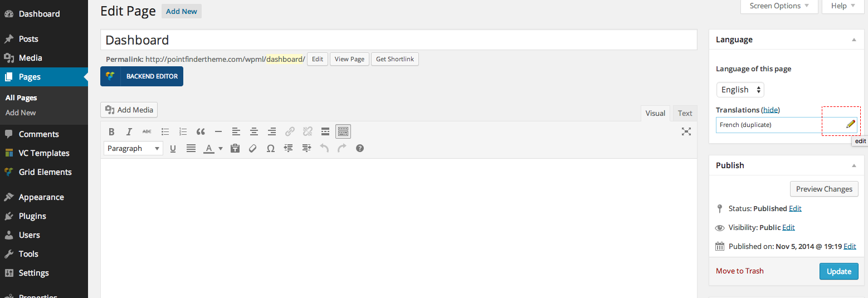The image size is (868, 298).
Task: Toggle bold formatting in editor toolbar
Action: coord(111,132)
